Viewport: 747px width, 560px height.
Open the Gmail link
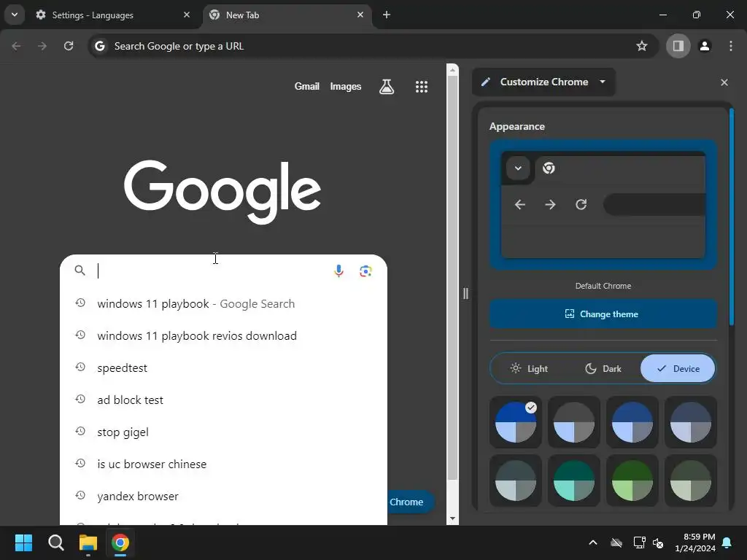(307, 87)
